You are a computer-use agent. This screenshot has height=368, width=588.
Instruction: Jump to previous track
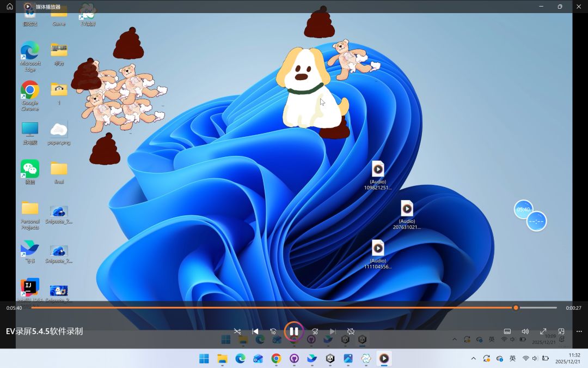point(255,331)
